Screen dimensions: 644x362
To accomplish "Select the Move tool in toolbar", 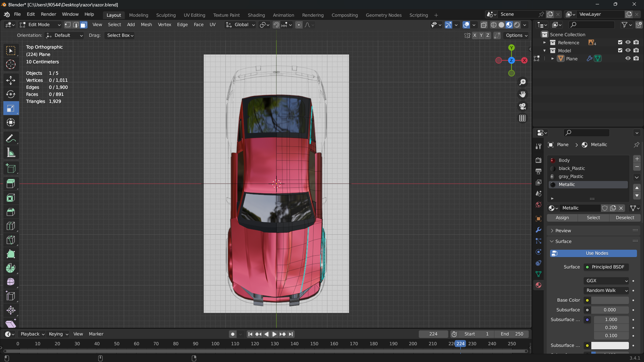I will tap(11, 80).
